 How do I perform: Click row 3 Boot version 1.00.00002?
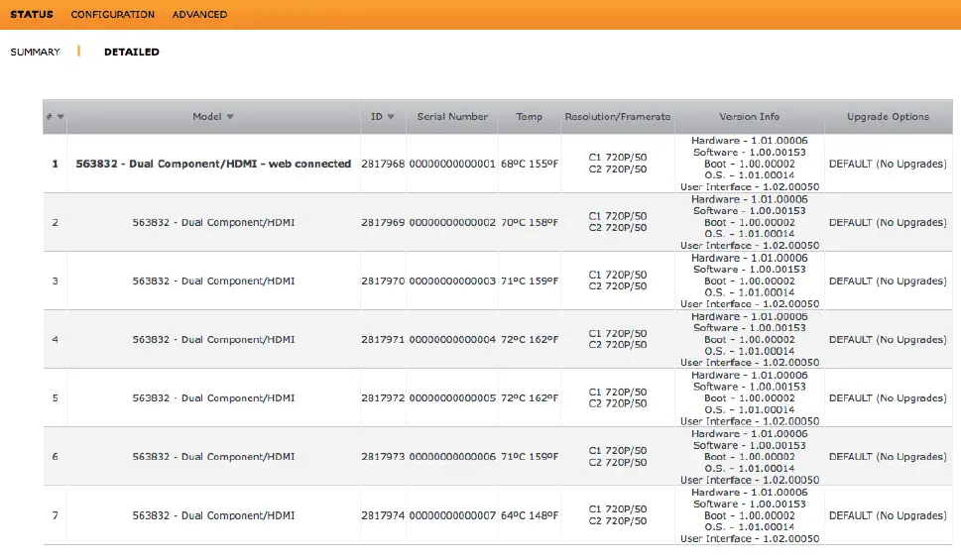pos(750,281)
